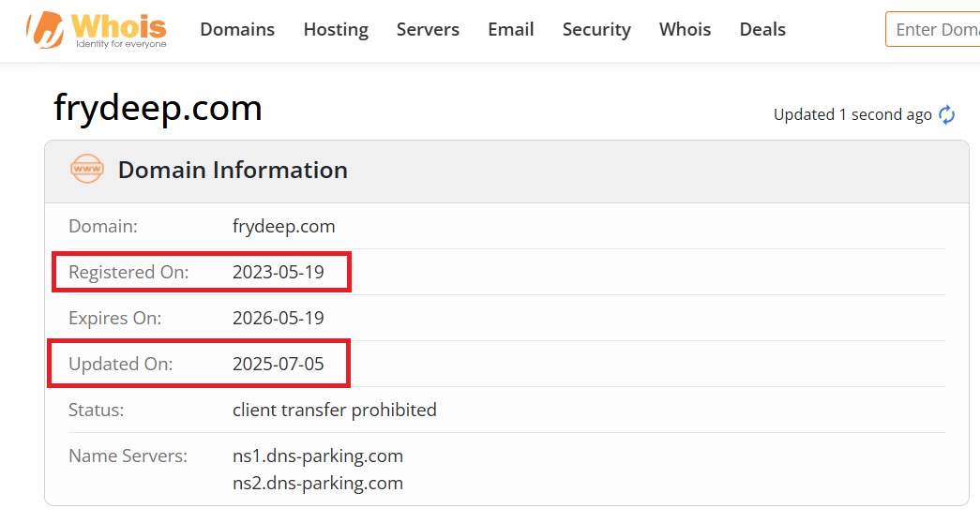Select the frydeep.com domain value
The image size is (980, 523).
click(284, 226)
